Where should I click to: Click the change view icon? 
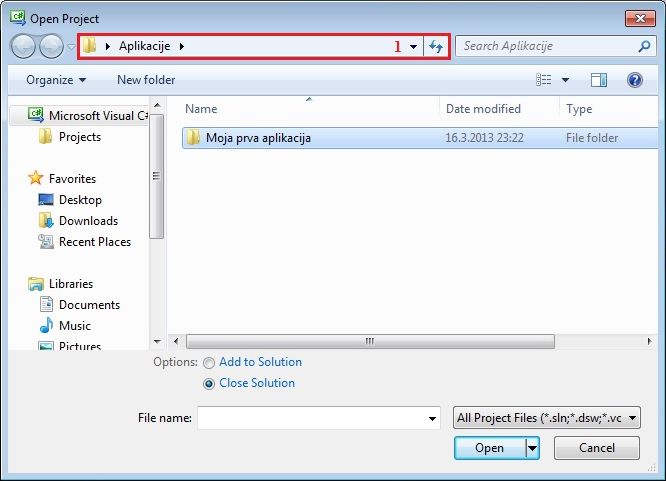pos(545,80)
